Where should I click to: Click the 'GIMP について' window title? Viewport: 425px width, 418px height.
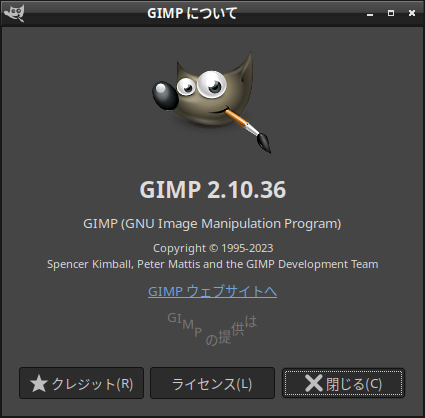(192, 13)
